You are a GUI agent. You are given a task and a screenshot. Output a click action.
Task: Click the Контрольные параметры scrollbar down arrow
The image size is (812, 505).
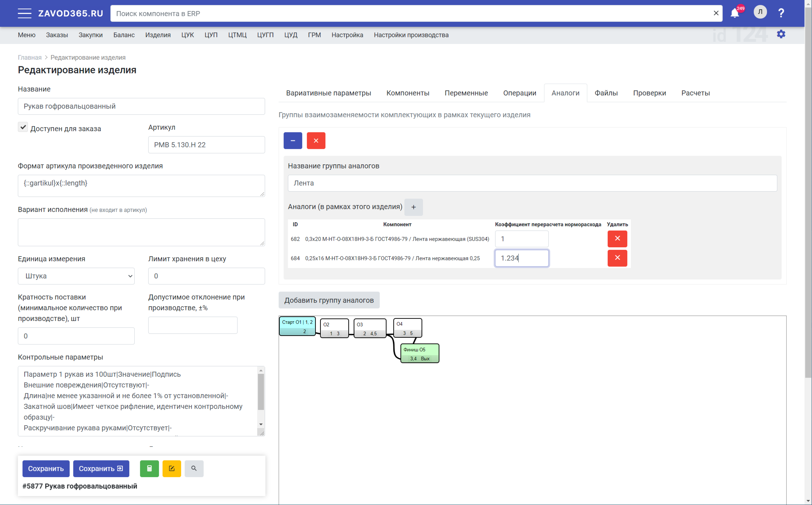click(x=261, y=424)
